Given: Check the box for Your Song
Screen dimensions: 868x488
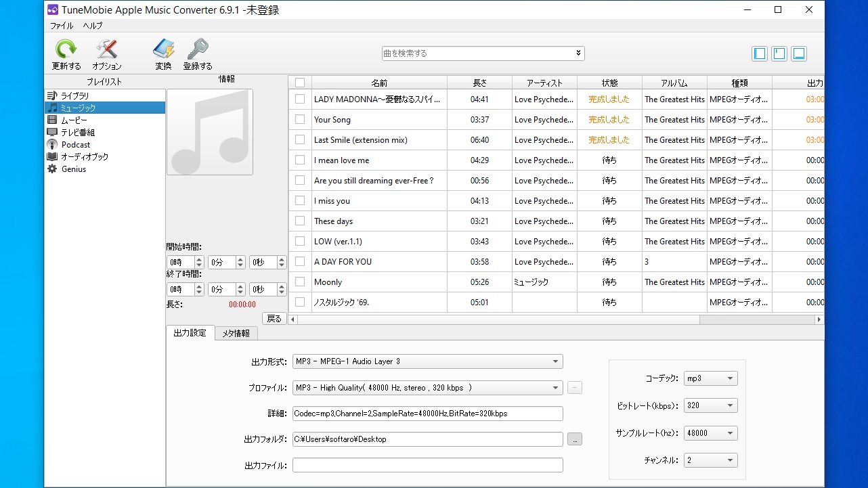Looking at the screenshot, I should pyautogui.click(x=300, y=119).
